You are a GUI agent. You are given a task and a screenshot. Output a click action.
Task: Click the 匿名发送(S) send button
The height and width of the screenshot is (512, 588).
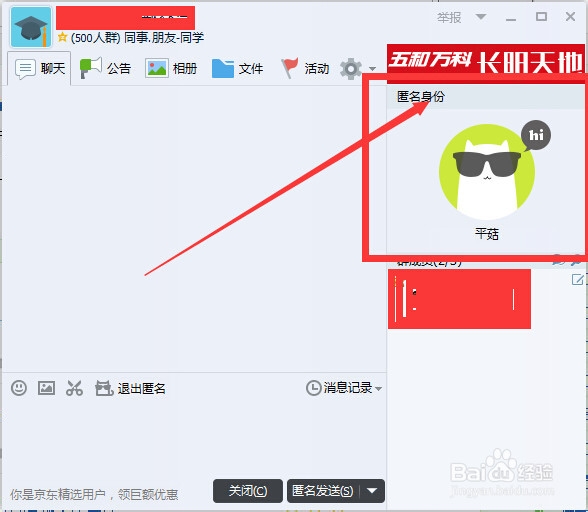[x=323, y=491]
